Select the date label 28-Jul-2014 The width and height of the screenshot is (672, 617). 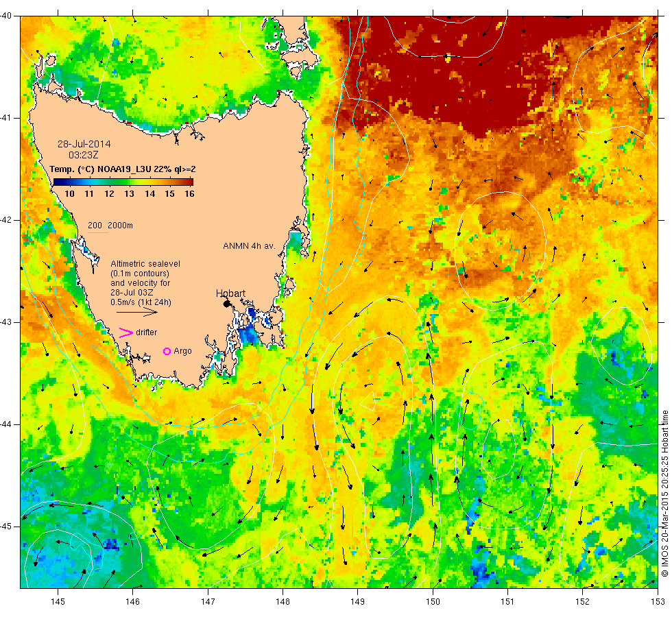[x=84, y=144]
